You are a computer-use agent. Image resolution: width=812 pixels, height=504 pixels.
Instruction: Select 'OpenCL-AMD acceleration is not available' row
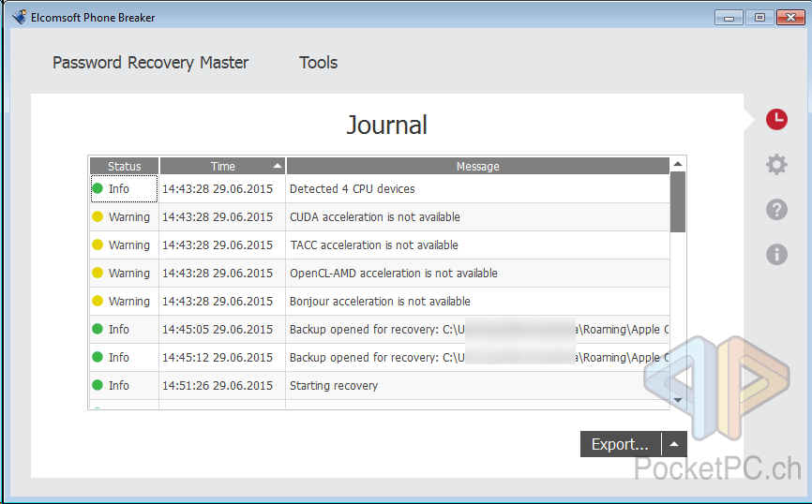[x=380, y=273]
